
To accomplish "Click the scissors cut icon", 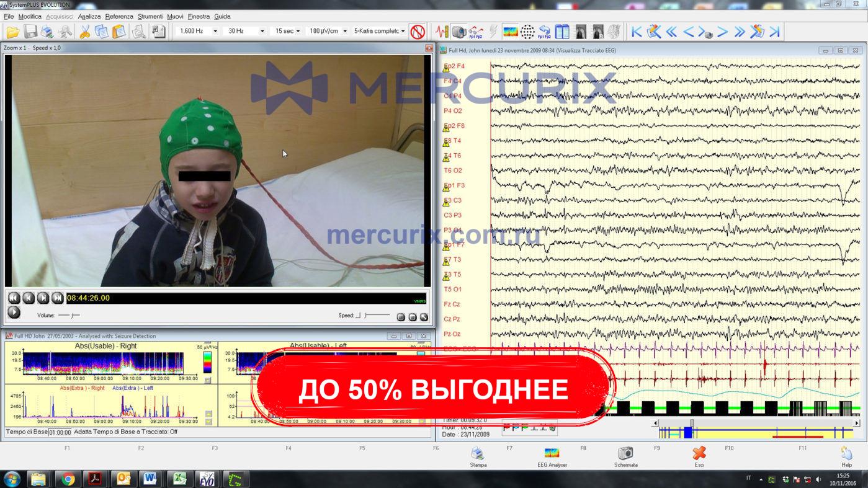I will [84, 32].
